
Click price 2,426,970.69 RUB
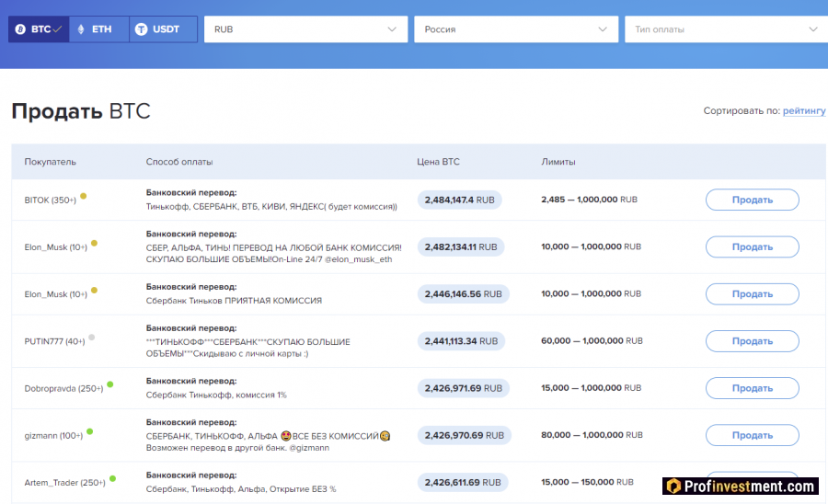click(x=465, y=435)
